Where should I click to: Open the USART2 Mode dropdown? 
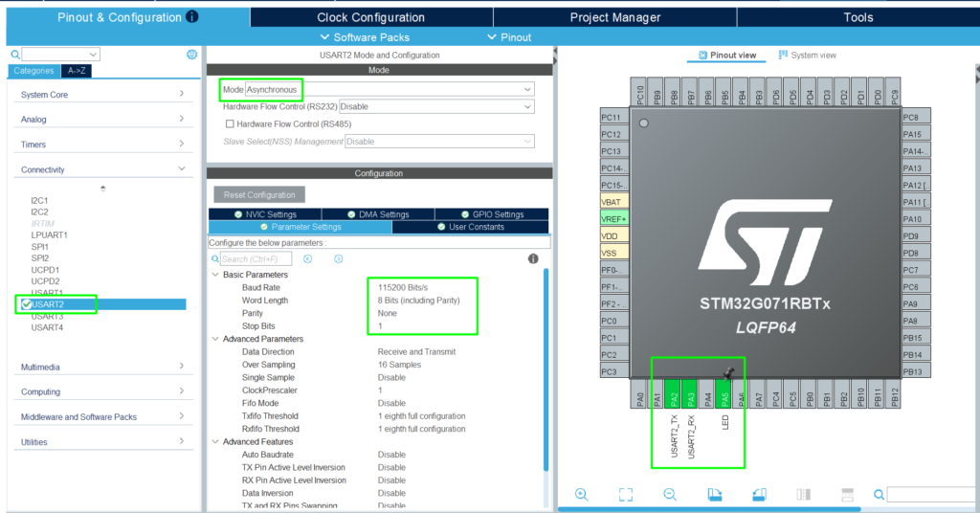(x=389, y=89)
